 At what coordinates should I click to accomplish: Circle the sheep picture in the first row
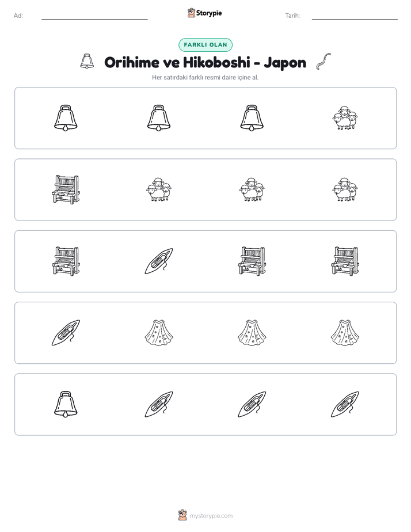coord(345,117)
